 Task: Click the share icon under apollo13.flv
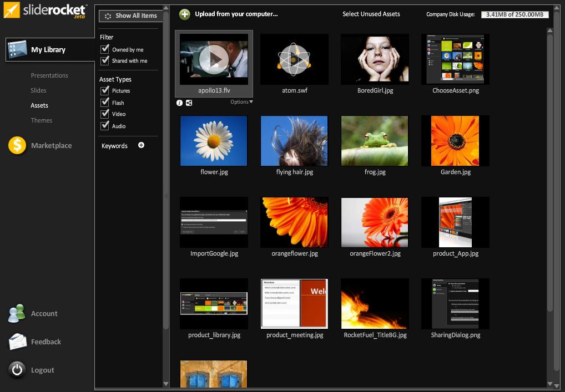[189, 103]
